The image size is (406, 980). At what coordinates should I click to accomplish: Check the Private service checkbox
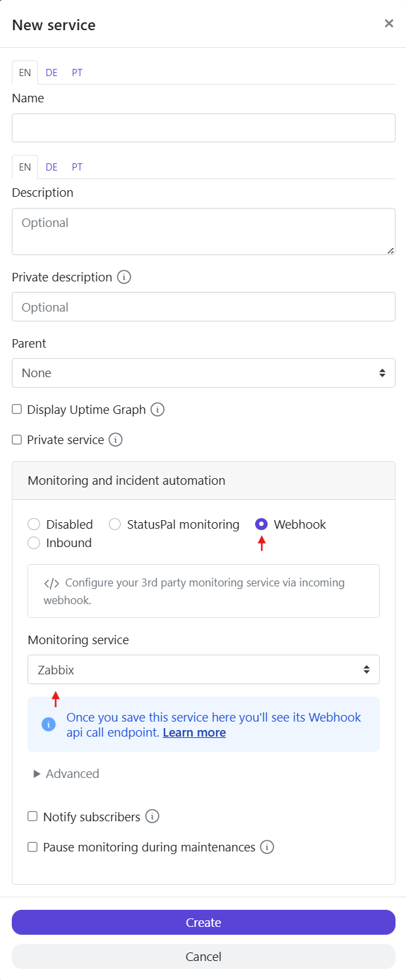click(x=17, y=439)
